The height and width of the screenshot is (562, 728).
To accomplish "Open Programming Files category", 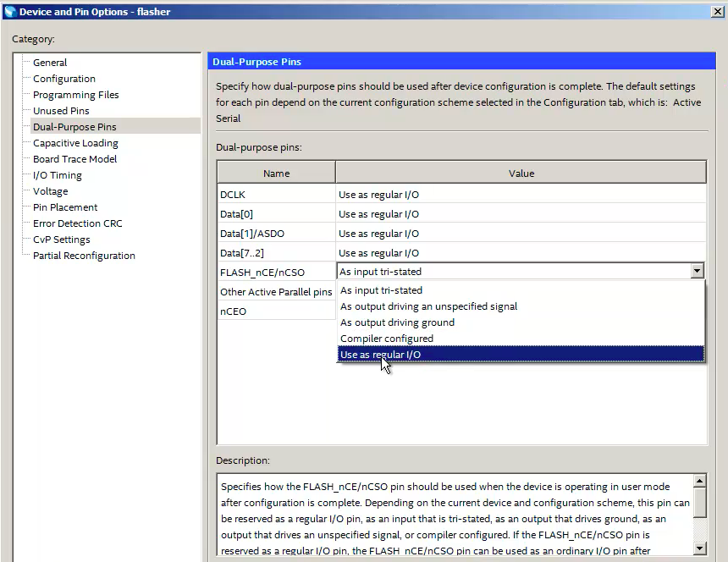I will [x=76, y=95].
